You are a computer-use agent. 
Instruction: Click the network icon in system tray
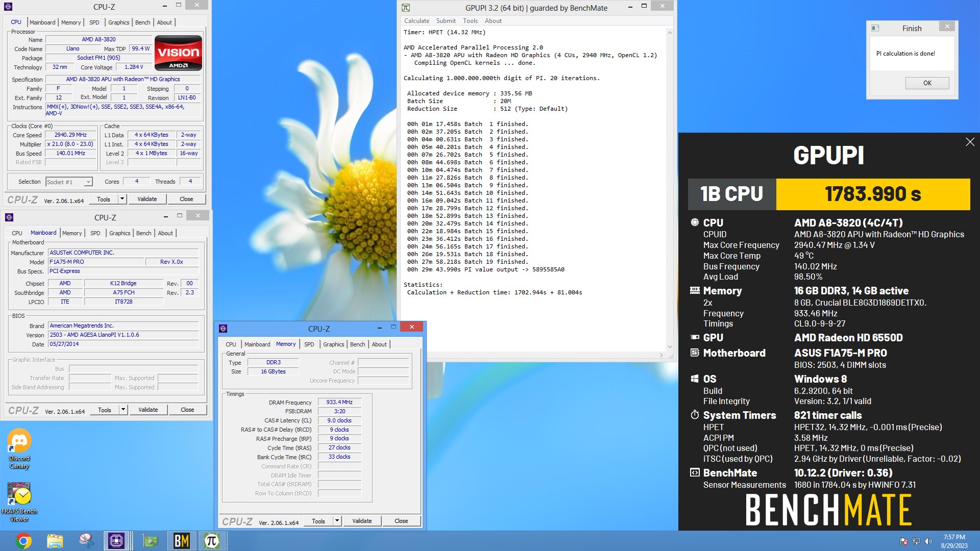[916, 541]
